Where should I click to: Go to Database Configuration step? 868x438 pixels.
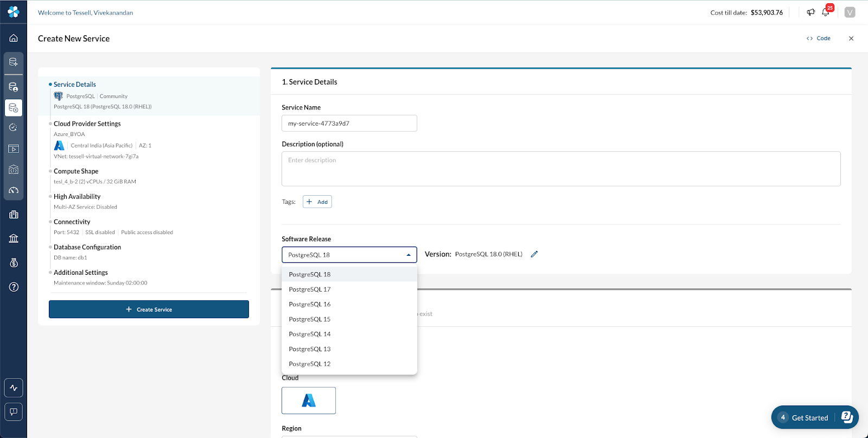point(87,247)
